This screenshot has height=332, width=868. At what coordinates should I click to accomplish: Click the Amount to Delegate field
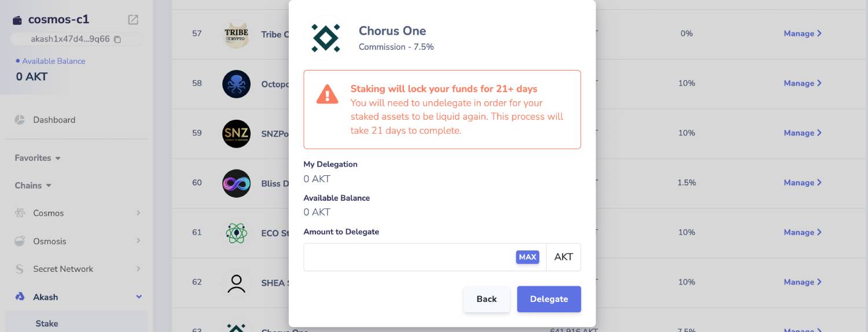(409, 257)
